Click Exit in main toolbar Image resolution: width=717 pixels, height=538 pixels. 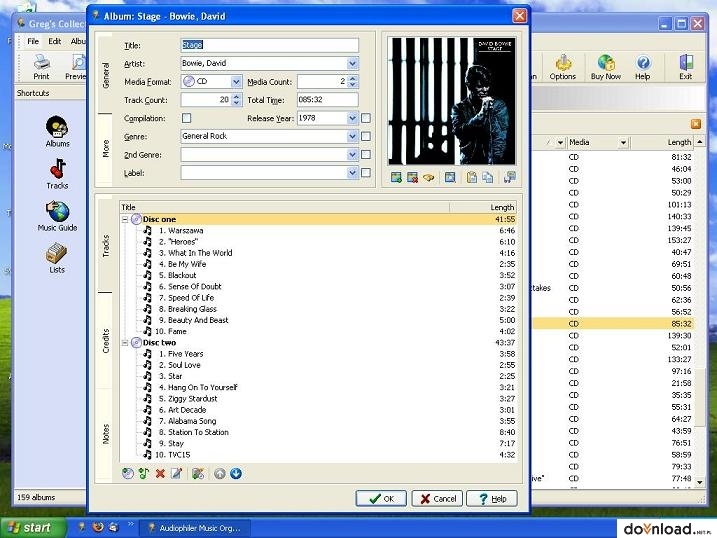click(x=685, y=67)
